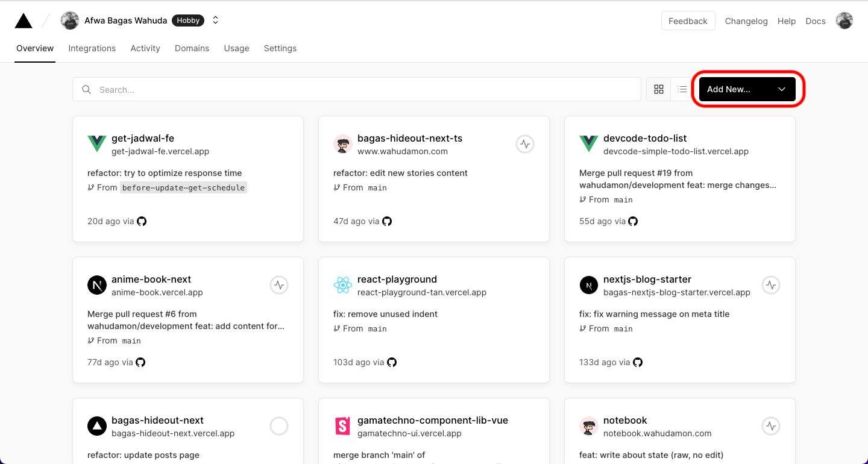Click the empty status circle on bagas-hideout-next
This screenshot has width=868, height=464.
279,426
